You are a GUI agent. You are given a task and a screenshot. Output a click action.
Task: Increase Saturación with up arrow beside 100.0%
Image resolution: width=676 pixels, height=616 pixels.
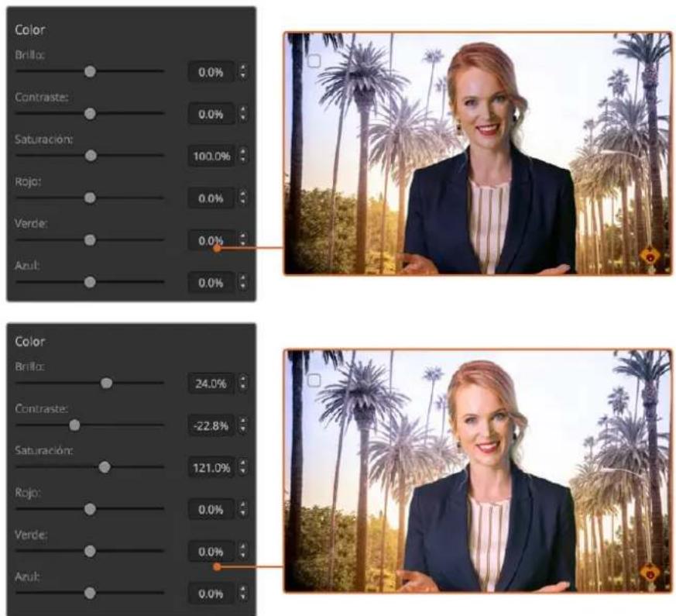click(244, 151)
